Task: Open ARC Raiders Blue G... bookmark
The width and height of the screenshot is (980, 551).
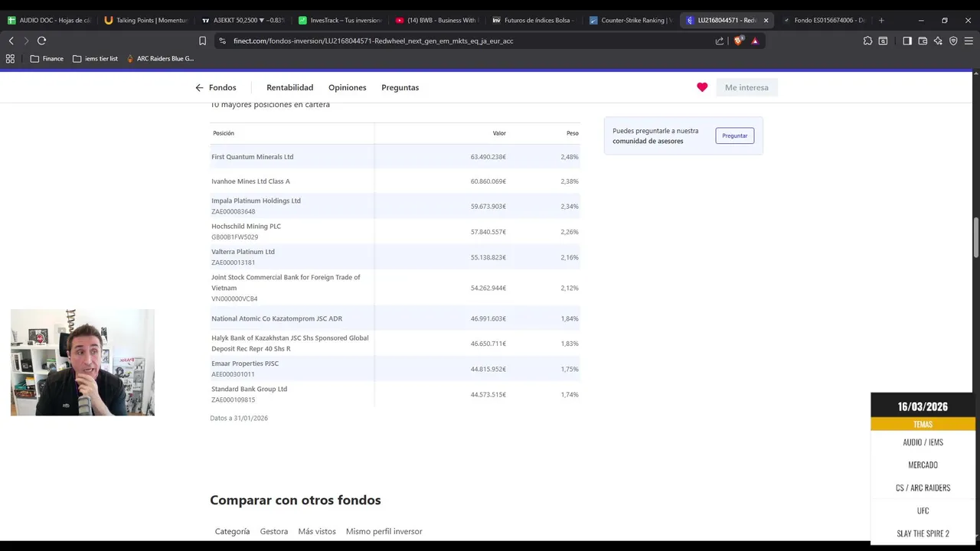Action: (x=159, y=58)
